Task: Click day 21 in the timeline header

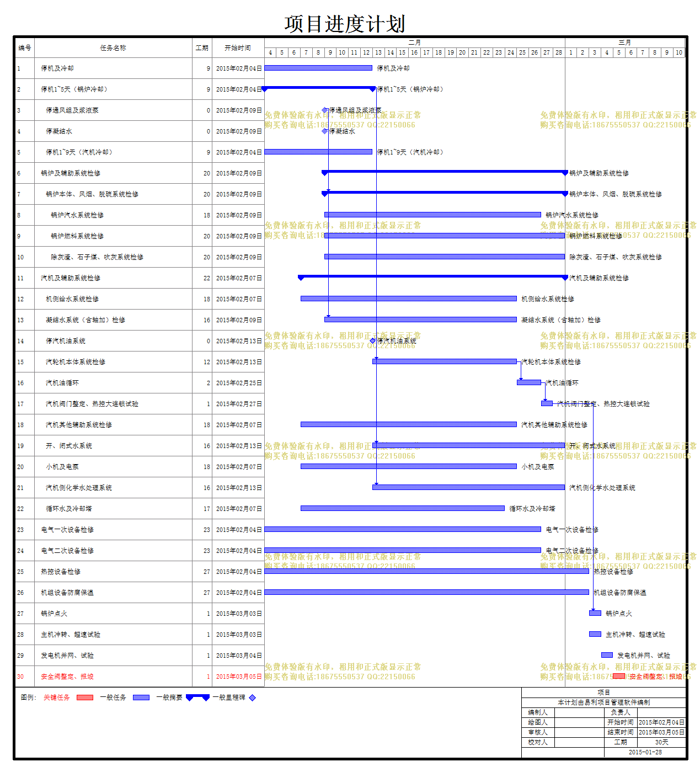Action: [x=474, y=53]
